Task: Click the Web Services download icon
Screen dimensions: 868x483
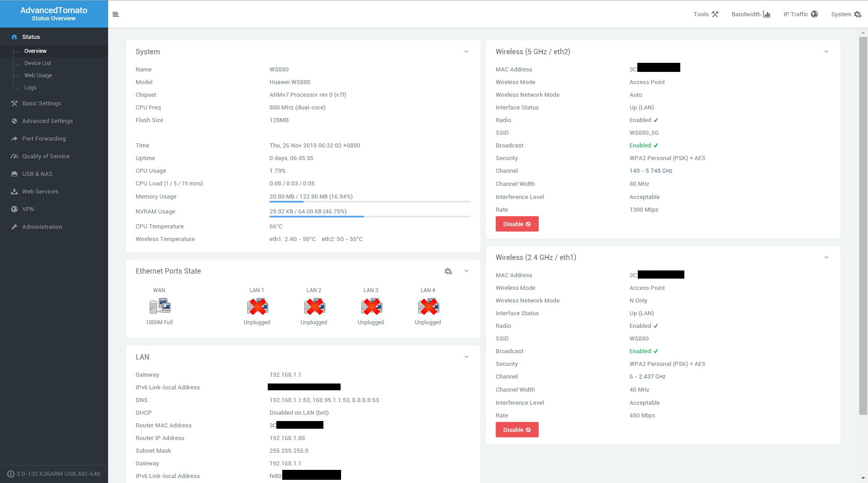Action: pos(14,192)
